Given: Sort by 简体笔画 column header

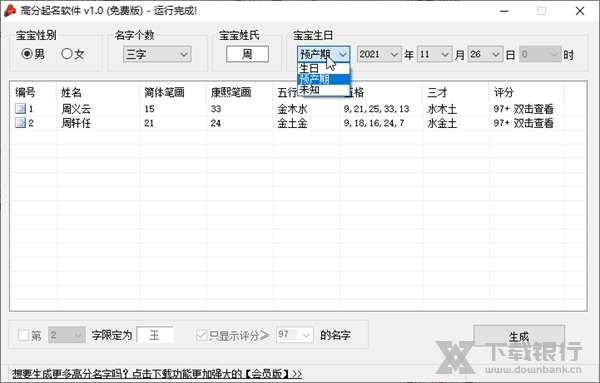Looking at the screenshot, I should pyautogui.click(x=173, y=92).
